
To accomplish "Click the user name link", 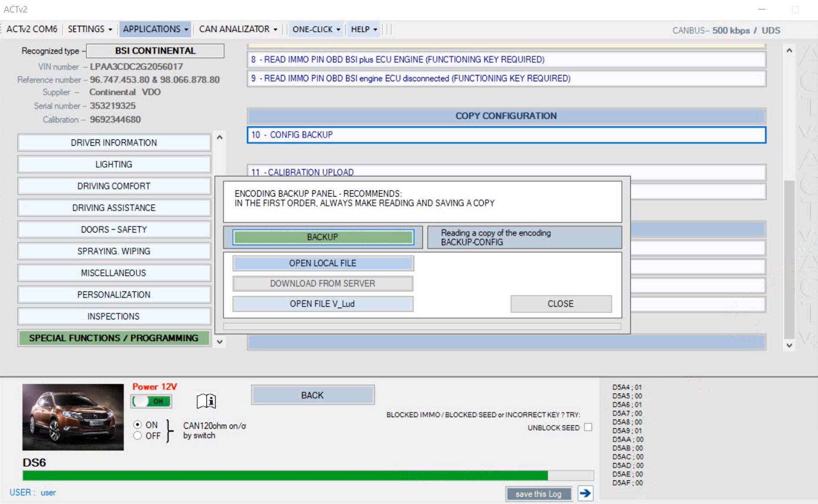I will pos(48,493).
